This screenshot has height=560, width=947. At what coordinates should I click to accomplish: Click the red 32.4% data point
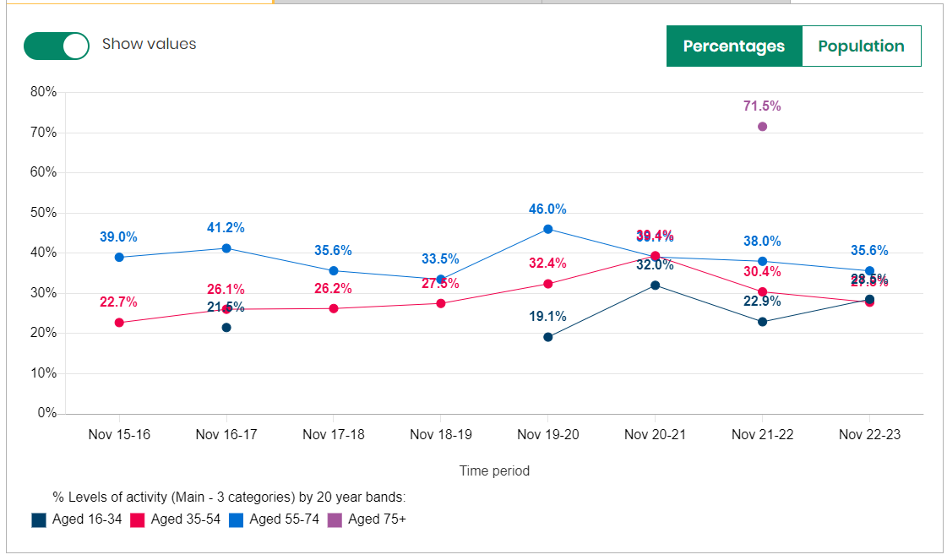click(x=547, y=284)
